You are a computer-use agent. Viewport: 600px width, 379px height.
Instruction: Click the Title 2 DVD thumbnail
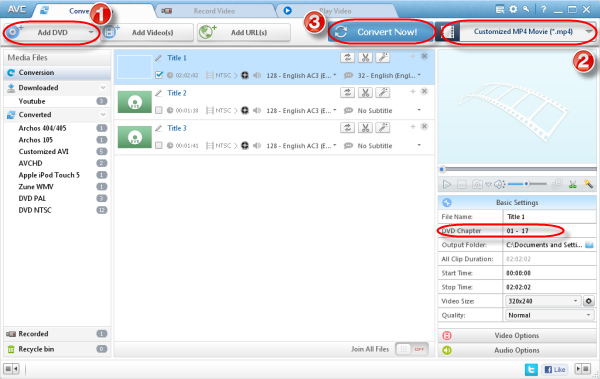click(135, 102)
